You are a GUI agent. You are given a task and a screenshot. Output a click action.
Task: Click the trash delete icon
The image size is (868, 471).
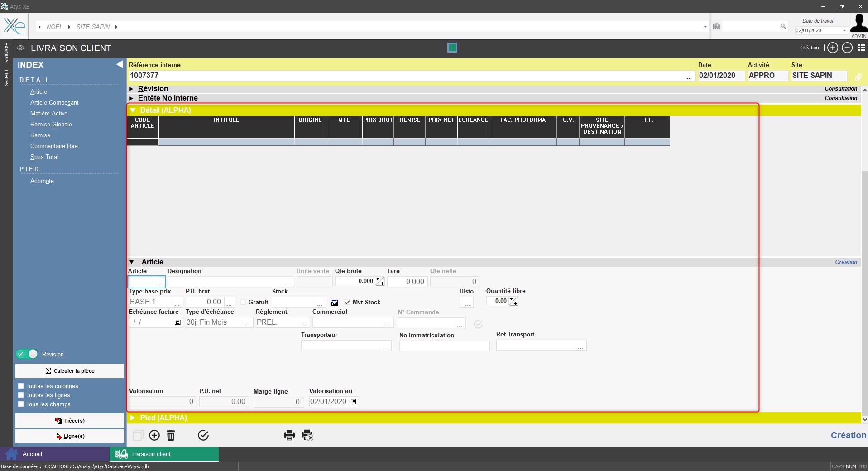[171, 435]
